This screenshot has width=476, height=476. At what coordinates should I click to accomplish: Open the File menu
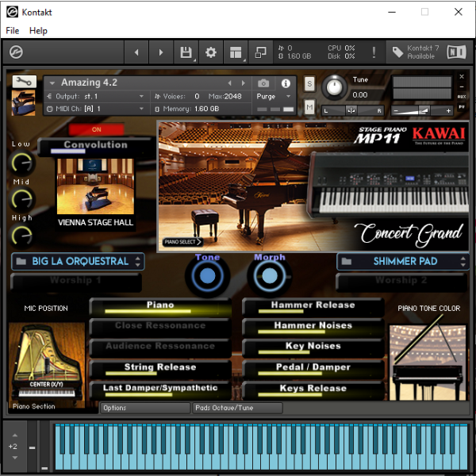pos(13,30)
